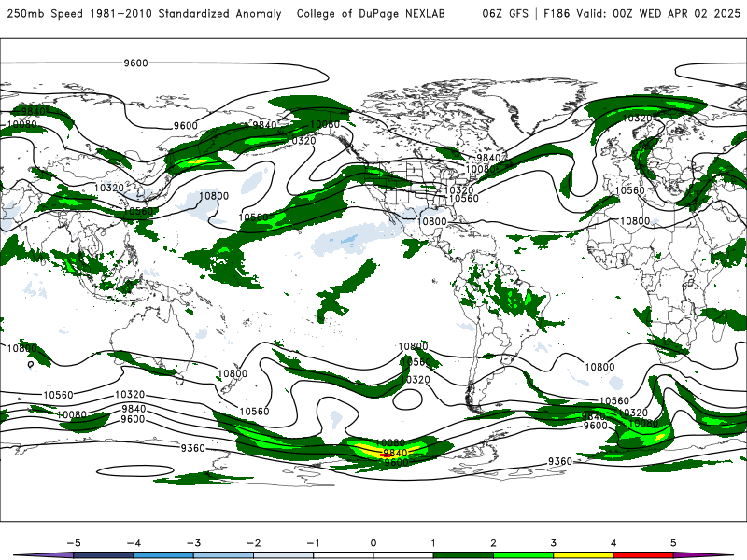Click the '06Z GFS' model run label
Screen dimensions: 747x560
[505, 14]
